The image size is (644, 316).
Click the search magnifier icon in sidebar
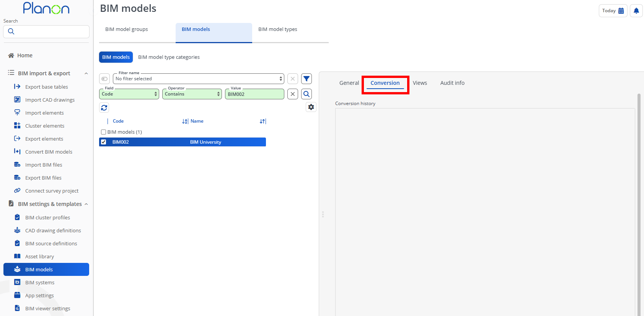pos(11,31)
